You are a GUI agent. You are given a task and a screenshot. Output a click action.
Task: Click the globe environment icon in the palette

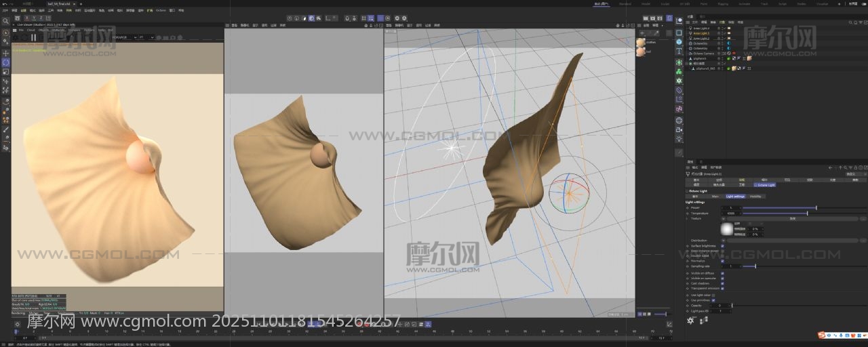(x=679, y=120)
